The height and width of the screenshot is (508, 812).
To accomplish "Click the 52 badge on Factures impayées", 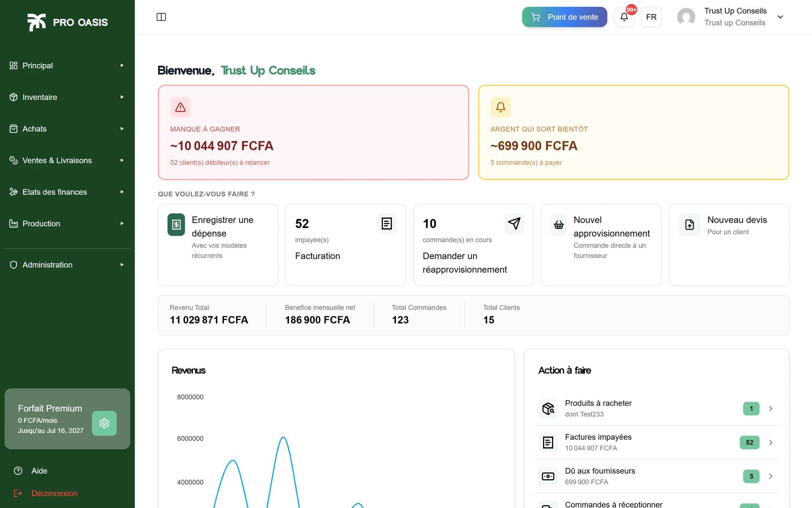I will [749, 442].
